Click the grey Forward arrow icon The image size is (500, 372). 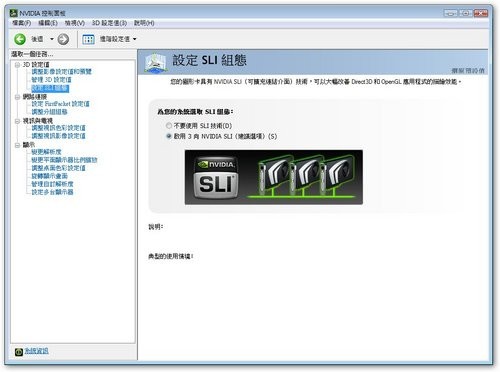63,39
